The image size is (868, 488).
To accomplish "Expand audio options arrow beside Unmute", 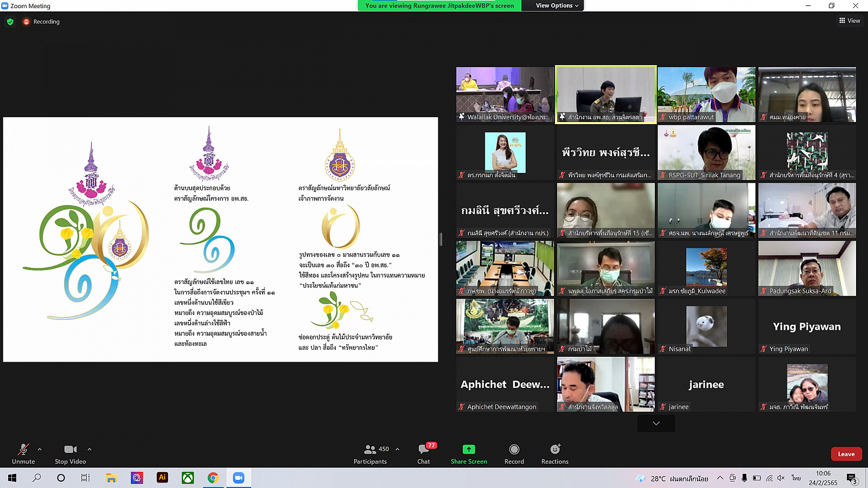I will coord(40,449).
